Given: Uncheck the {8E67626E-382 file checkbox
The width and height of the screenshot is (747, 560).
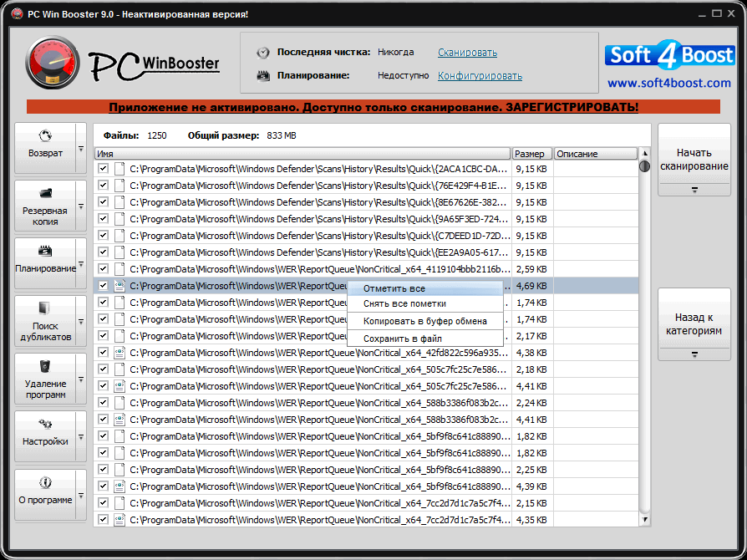Looking at the screenshot, I should point(103,202).
